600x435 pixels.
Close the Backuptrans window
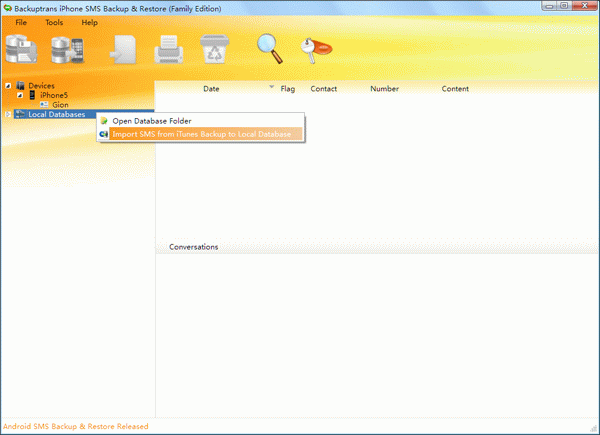(x=585, y=6)
